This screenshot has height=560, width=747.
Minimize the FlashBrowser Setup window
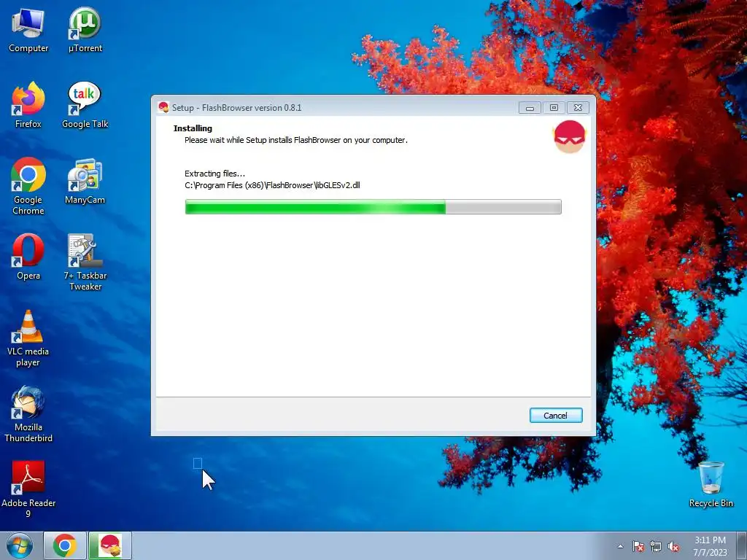(x=530, y=108)
